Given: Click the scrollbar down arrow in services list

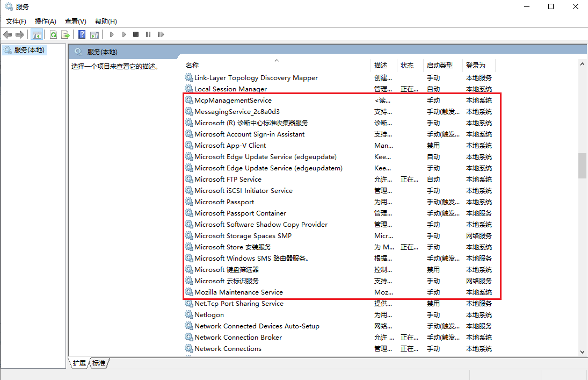Looking at the screenshot, I should 582,351.
